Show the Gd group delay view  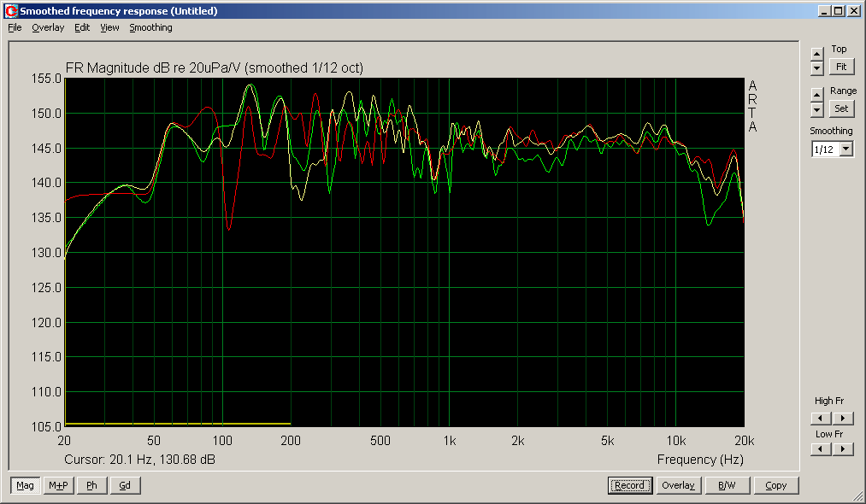125,485
